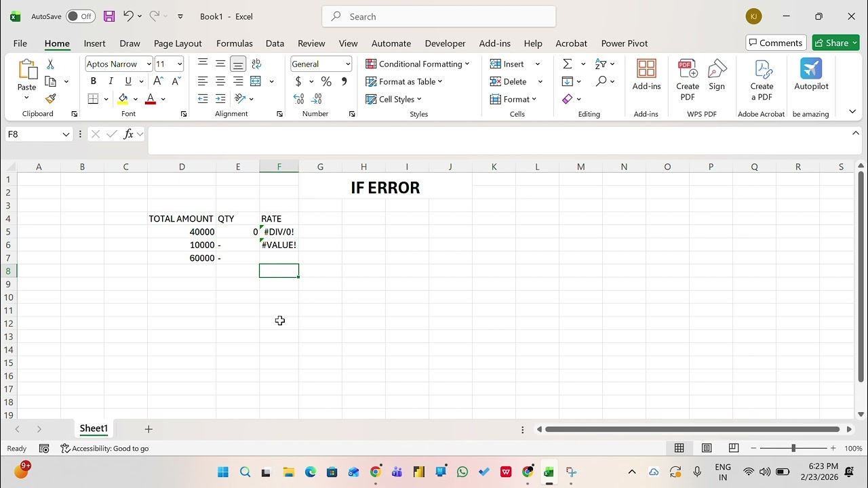Viewport: 868px width, 488px height.
Task: Switch to Page Break Preview view
Action: pos(733,448)
